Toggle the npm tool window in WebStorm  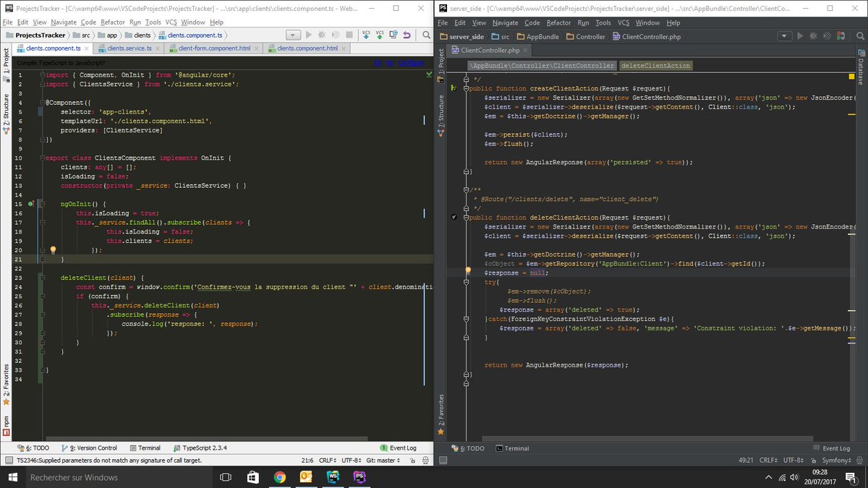[x=6, y=427]
